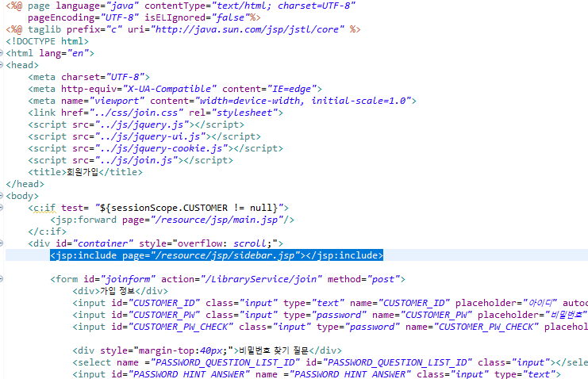588x379 pixels.
Task: Click the id="container" attribute value
Action: [102, 243]
